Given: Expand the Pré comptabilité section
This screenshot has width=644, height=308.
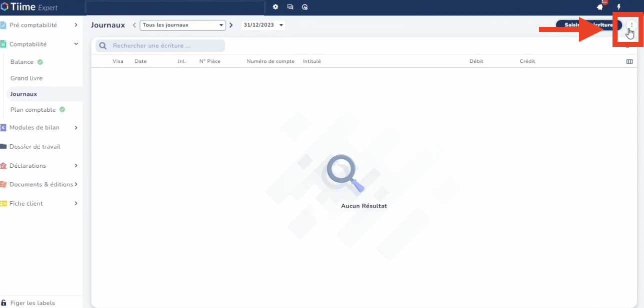Looking at the screenshot, I should tap(76, 25).
